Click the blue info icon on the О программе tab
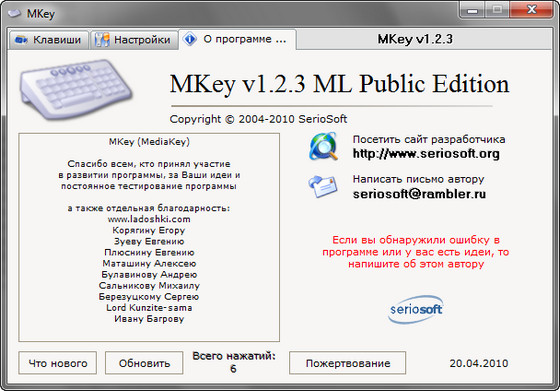 (x=190, y=39)
